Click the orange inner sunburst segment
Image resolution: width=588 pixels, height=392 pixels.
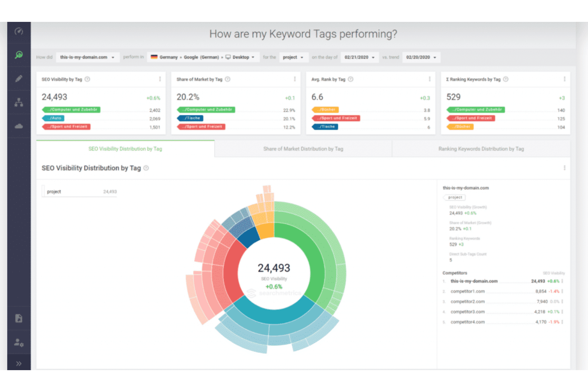point(265,231)
